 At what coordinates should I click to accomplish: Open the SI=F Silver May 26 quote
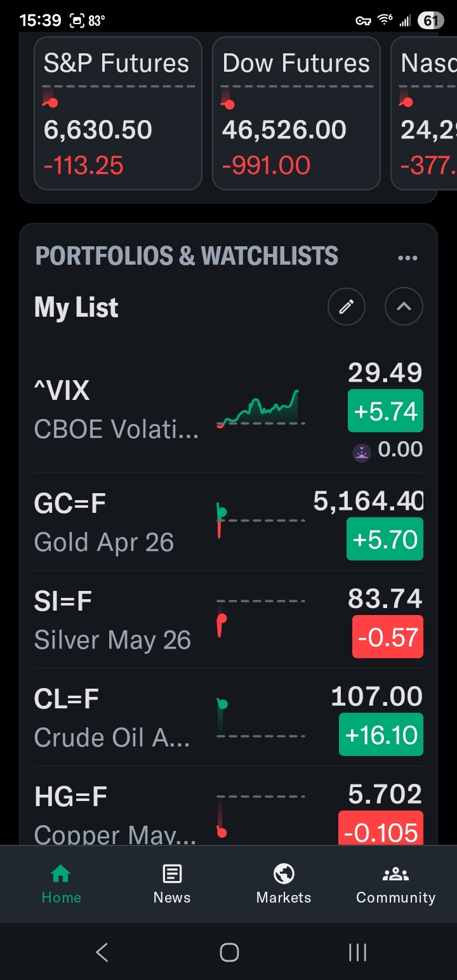[114, 620]
